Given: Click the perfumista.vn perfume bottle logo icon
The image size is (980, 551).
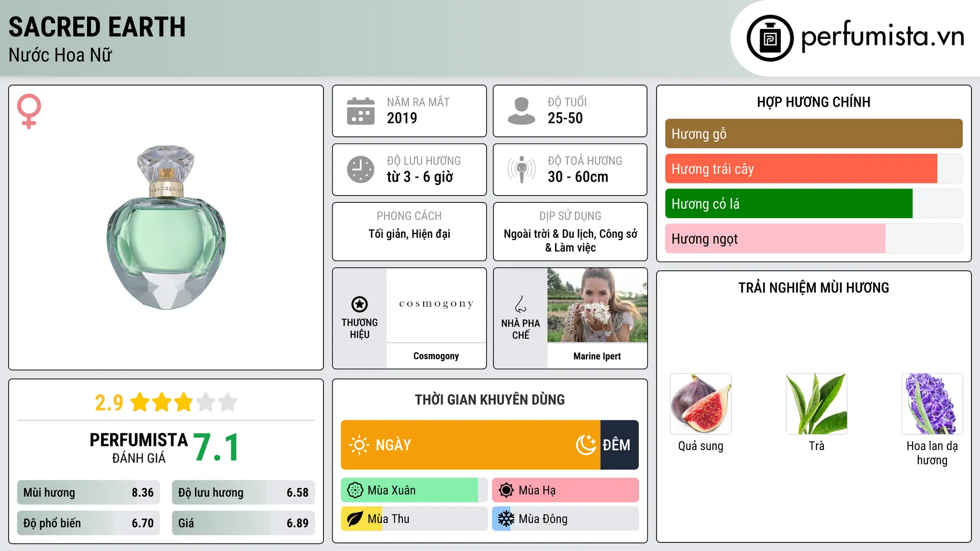Looking at the screenshot, I should coord(770,38).
